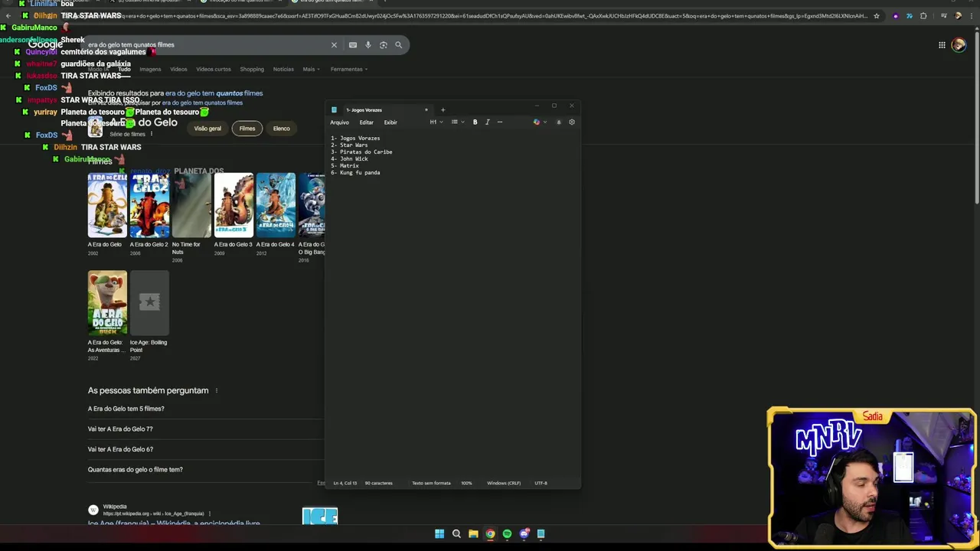Screen dimensions: 980x551
Task: Switch to Notícias search tab
Action: pyautogui.click(x=283, y=69)
